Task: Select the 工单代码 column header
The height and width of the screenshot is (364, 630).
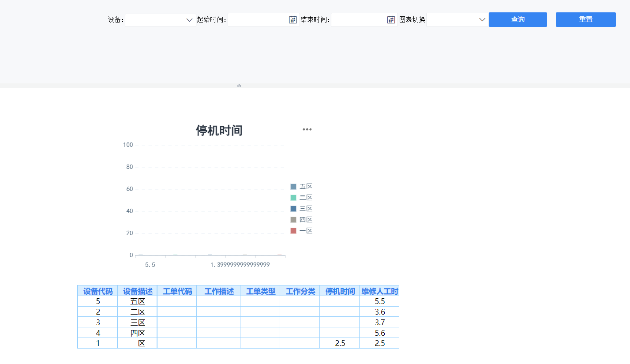Action: [x=177, y=291]
